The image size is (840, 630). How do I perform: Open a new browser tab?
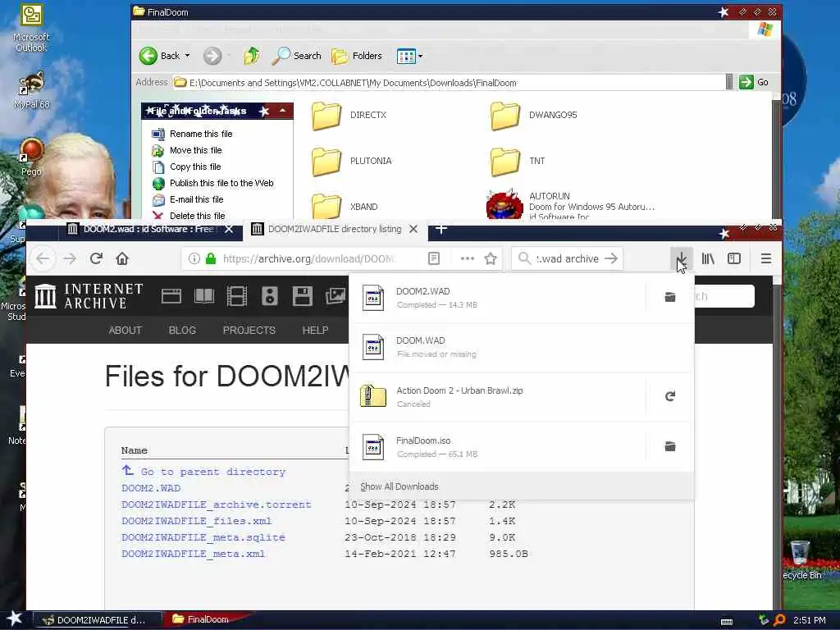(441, 230)
